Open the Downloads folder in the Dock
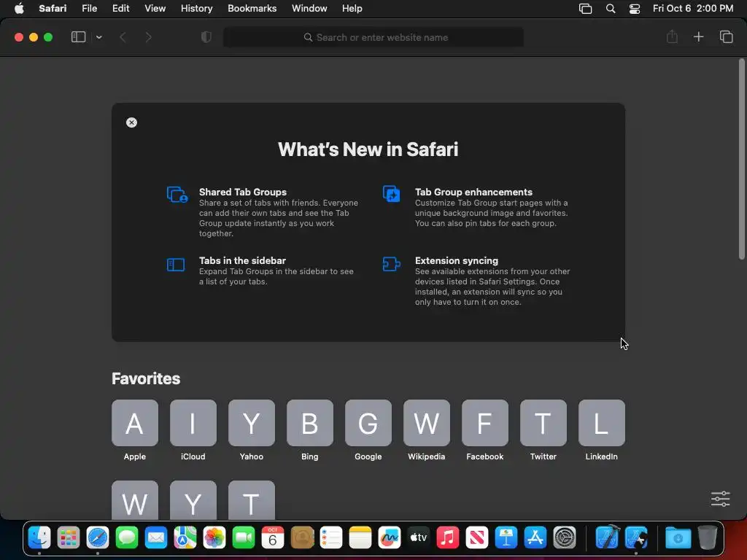Viewport: 747px width, 560px height. (x=678, y=538)
